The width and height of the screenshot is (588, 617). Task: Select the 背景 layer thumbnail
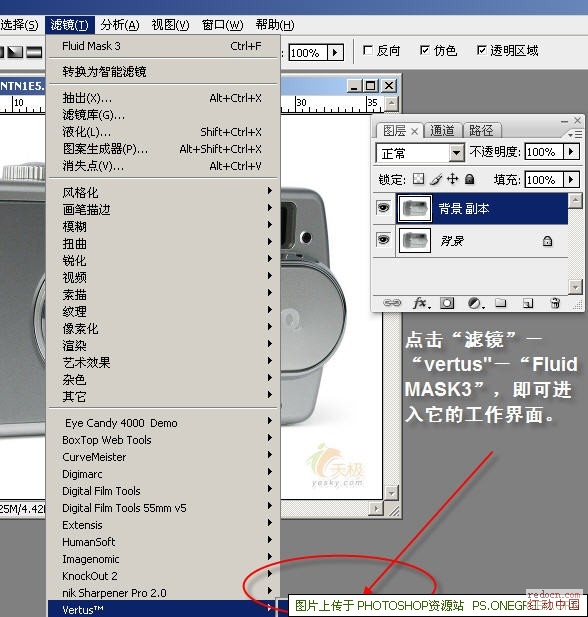coord(415,240)
